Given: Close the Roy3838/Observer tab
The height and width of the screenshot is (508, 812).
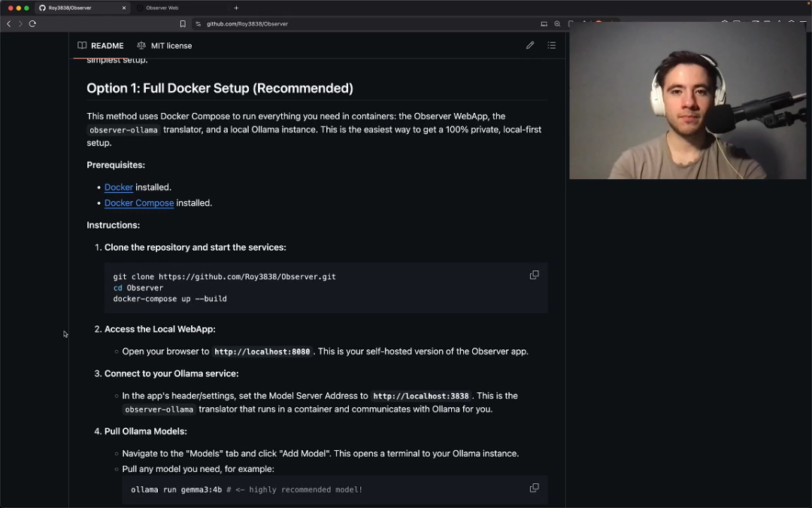Looking at the screenshot, I should 124,8.
